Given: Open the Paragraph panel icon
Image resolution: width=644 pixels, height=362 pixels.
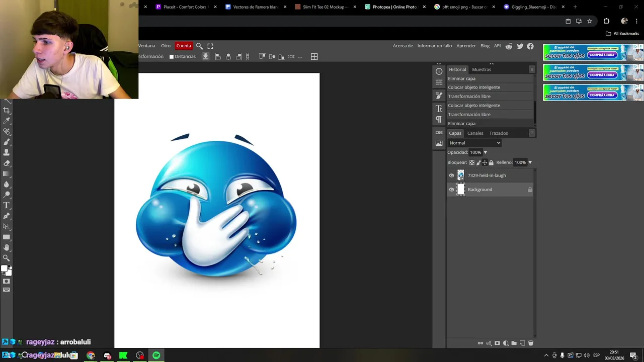Looking at the screenshot, I should tap(439, 119).
